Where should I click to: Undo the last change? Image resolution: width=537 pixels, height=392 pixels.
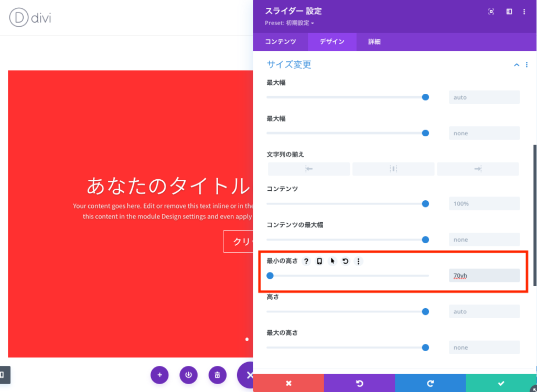pyautogui.click(x=359, y=383)
